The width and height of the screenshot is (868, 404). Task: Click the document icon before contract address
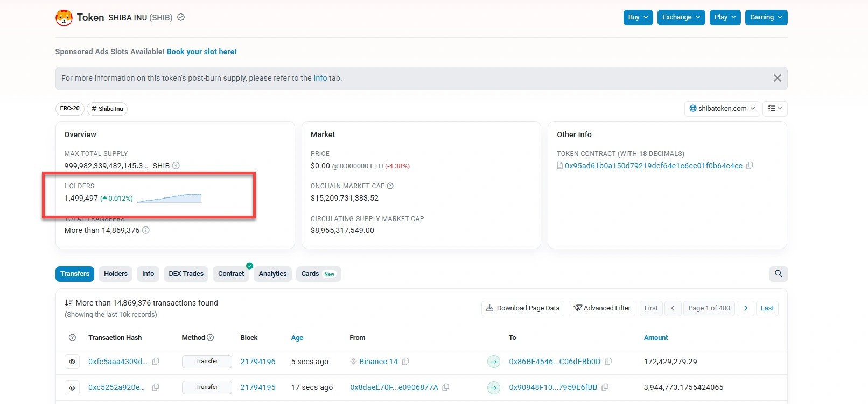(x=559, y=166)
